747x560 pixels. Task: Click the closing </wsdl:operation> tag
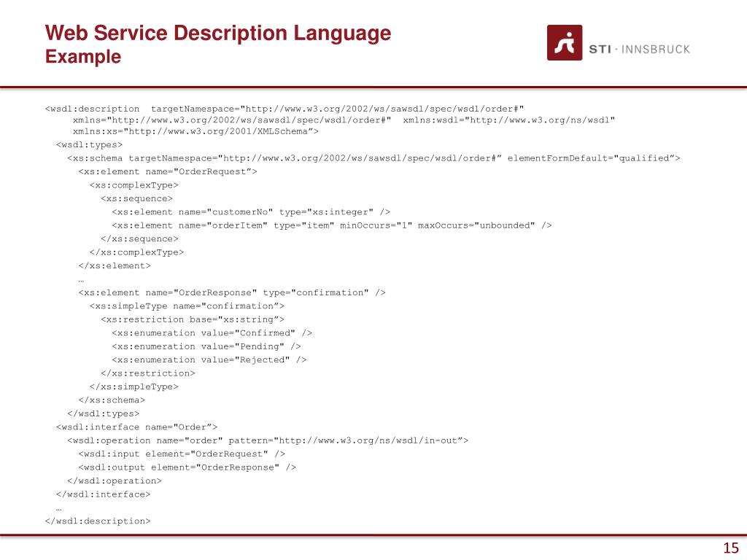(x=115, y=481)
